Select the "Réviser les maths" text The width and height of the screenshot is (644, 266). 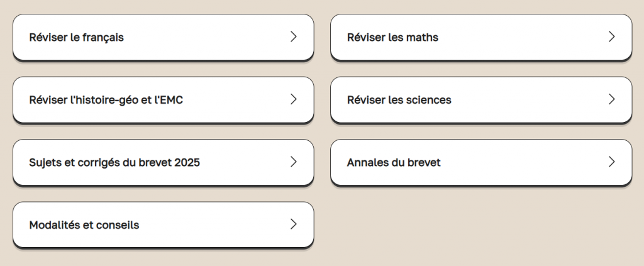pos(392,38)
